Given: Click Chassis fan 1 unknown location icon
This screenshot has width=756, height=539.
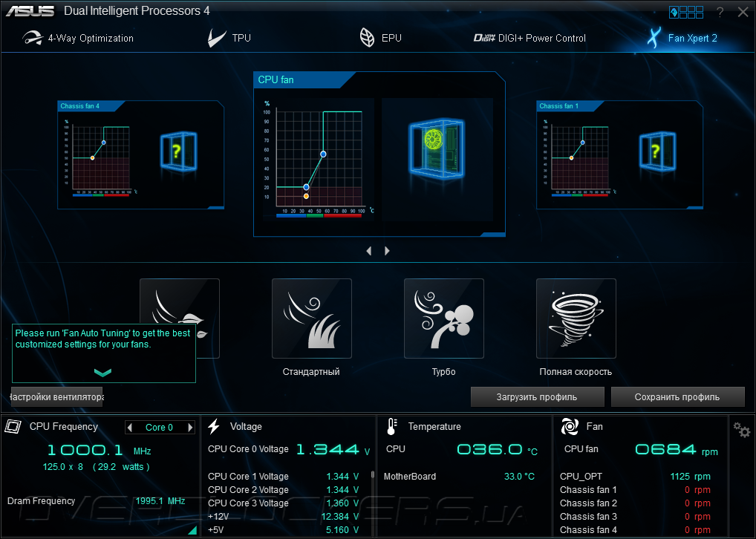Looking at the screenshot, I should pyautogui.click(x=657, y=151).
